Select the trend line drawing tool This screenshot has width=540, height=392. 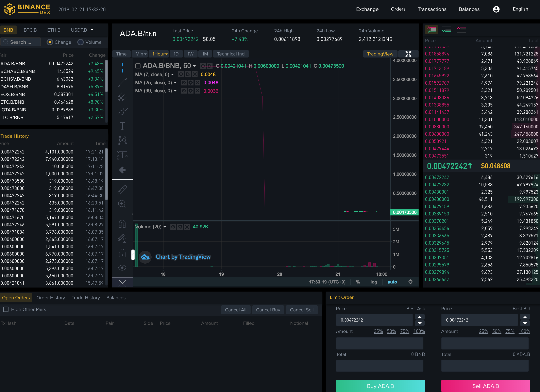[122, 82]
